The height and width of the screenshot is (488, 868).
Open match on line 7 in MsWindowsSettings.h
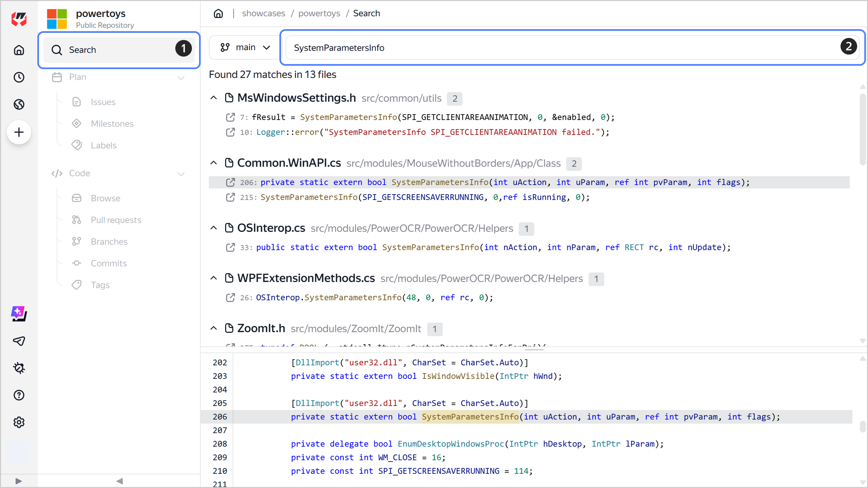[231, 117]
